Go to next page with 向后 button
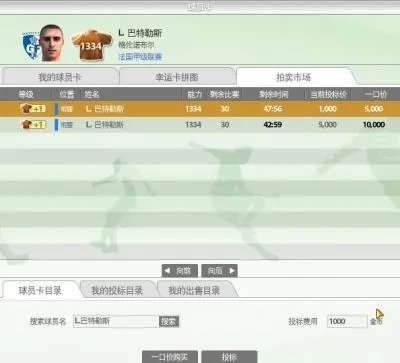The width and height of the screenshot is (400, 363). pyautogui.click(x=220, y=271)
